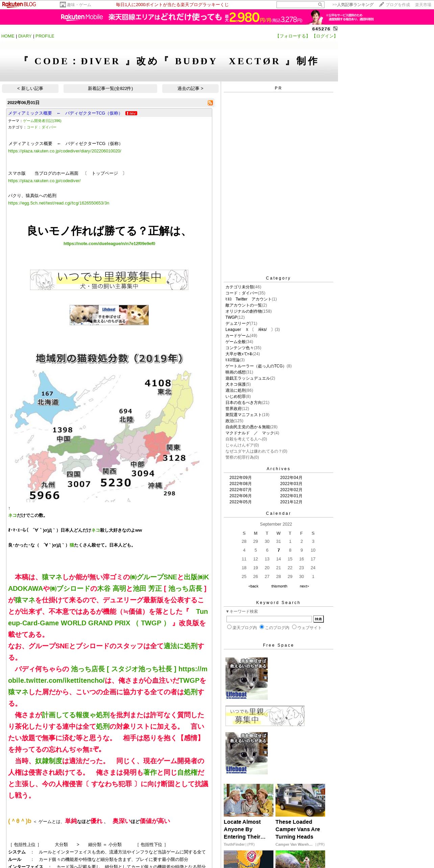Click the 趣味・ゲーム category icon
Viewport: 434px width, 868px height.
pos(63,5)
